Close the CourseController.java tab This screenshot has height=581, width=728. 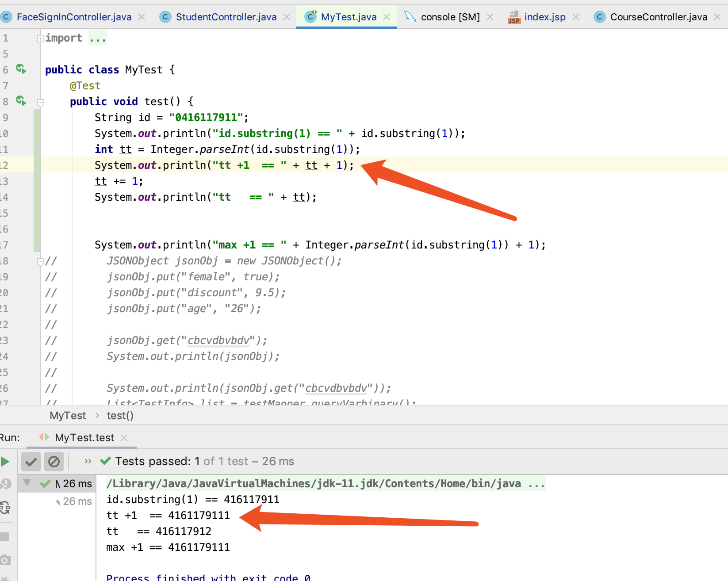717,17
